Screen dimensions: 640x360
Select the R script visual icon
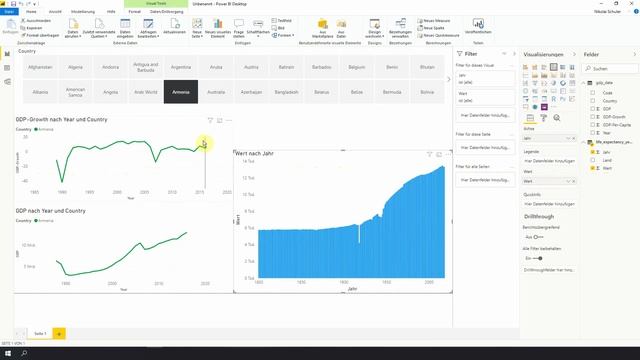click(553, 99)
